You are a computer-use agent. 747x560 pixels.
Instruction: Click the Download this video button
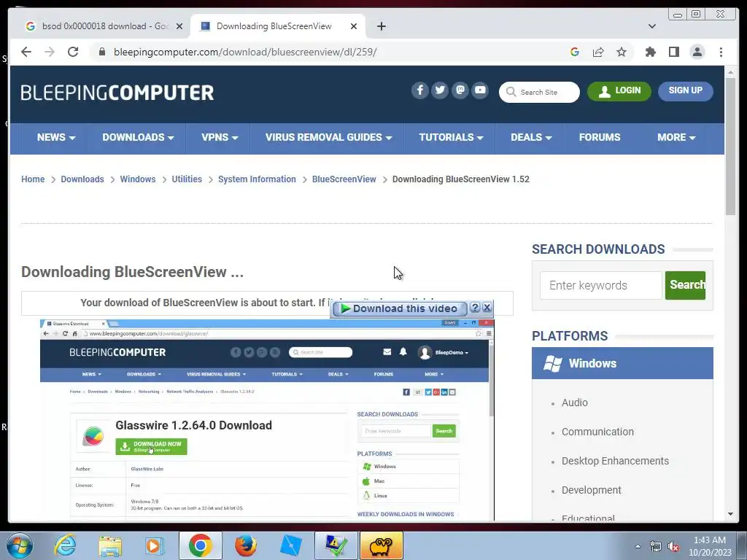399,308
